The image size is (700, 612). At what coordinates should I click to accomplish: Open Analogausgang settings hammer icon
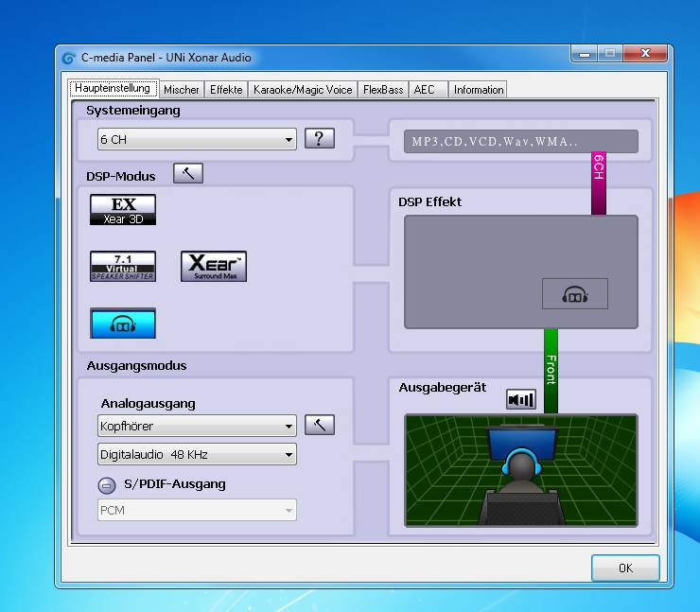tap(319, 425)
